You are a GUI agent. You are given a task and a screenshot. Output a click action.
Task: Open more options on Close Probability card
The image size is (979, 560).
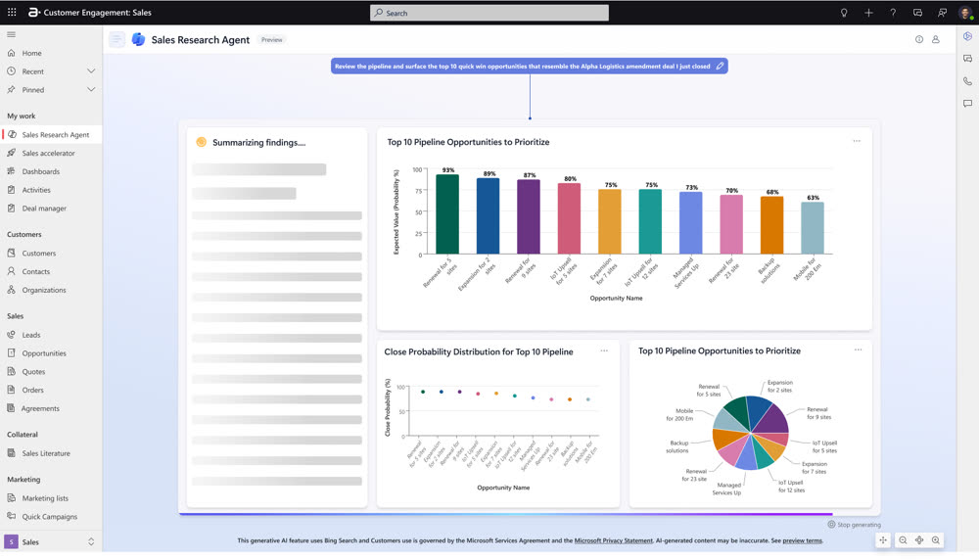(x=604, y=350)
